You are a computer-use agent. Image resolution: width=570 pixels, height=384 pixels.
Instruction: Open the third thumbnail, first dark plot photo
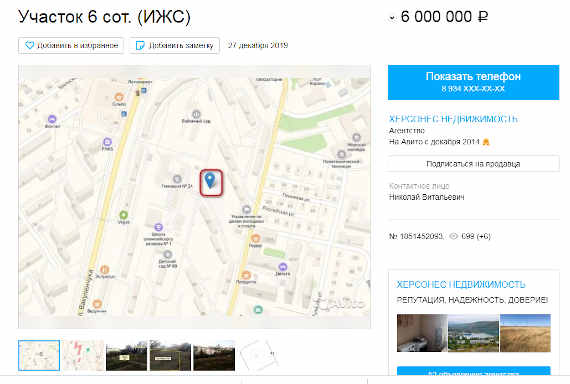[127, 355]
